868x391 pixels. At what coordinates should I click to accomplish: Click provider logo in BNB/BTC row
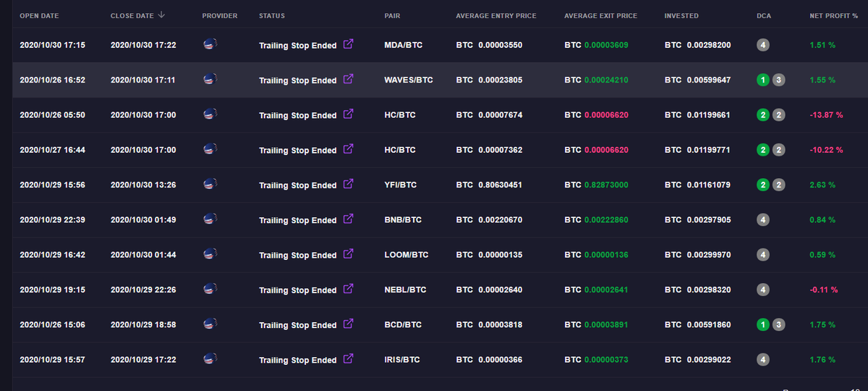point(210,219)
